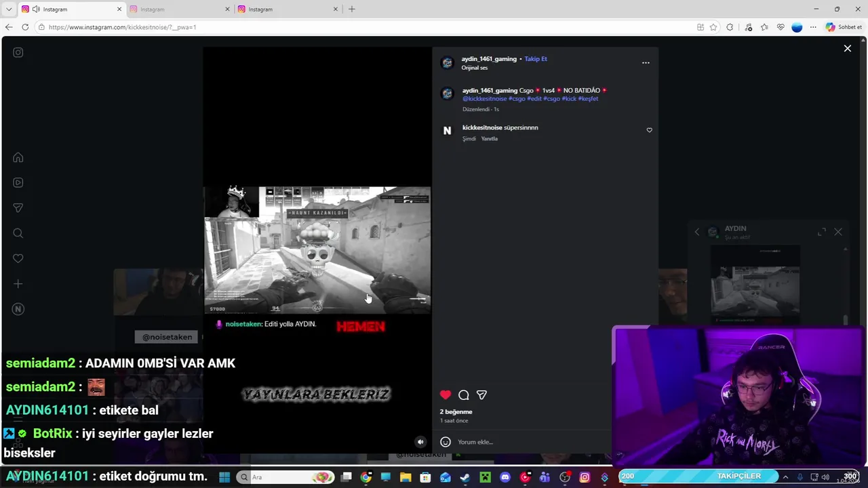The width and height of the screenshot is (868, 488).
Task: Click the kickkesitnoise commenter N avatar
Action: click(x=447, y=131)
